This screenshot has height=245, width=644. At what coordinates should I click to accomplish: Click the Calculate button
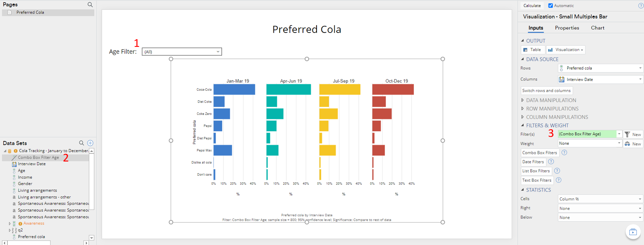coord(532,5)
